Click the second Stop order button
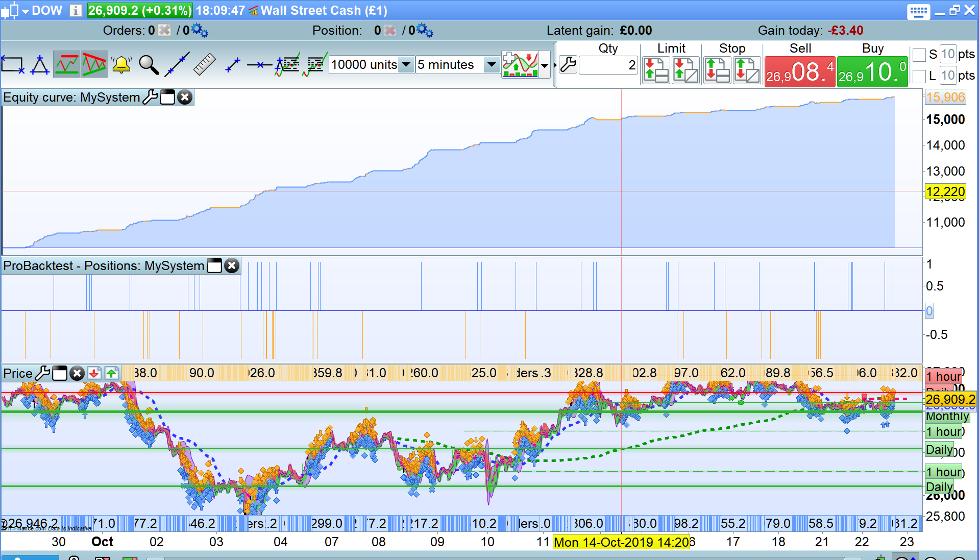 (x=747, y=70)
